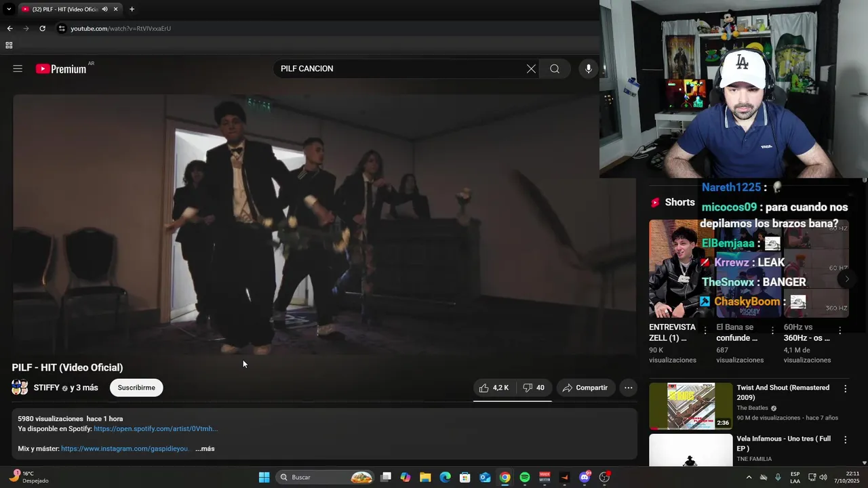
Task: Open the volume control in system tray
Action: click(x=823, y=477)
